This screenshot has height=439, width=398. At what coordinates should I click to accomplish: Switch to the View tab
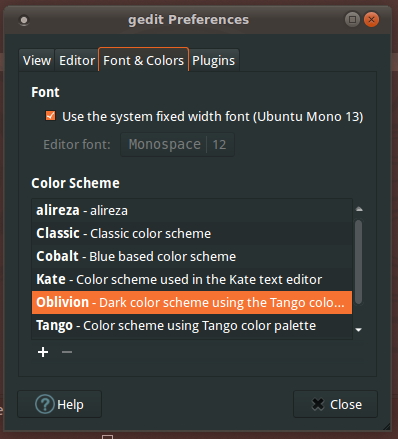(x=37, y=61)
